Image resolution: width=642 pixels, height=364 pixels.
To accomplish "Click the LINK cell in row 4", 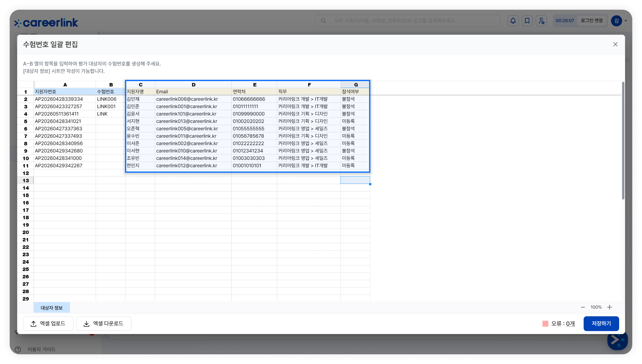I will (x=111, y=114).
